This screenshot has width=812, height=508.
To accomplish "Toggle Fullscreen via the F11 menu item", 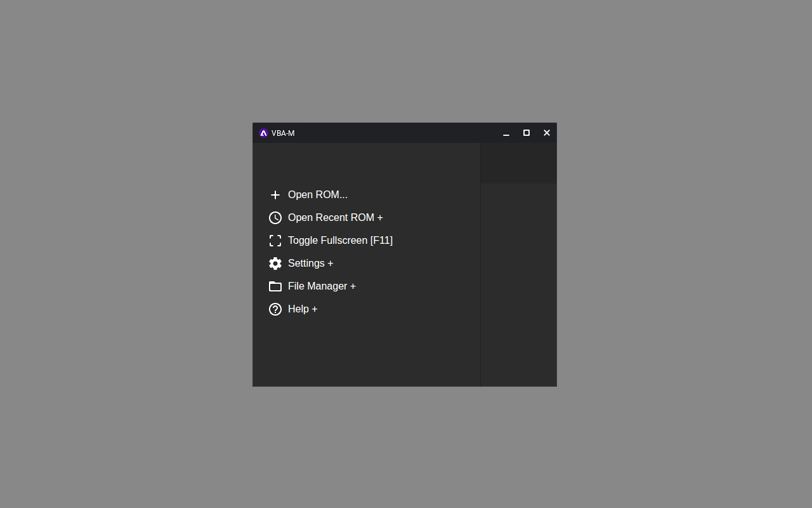I will tap(341, 240).
